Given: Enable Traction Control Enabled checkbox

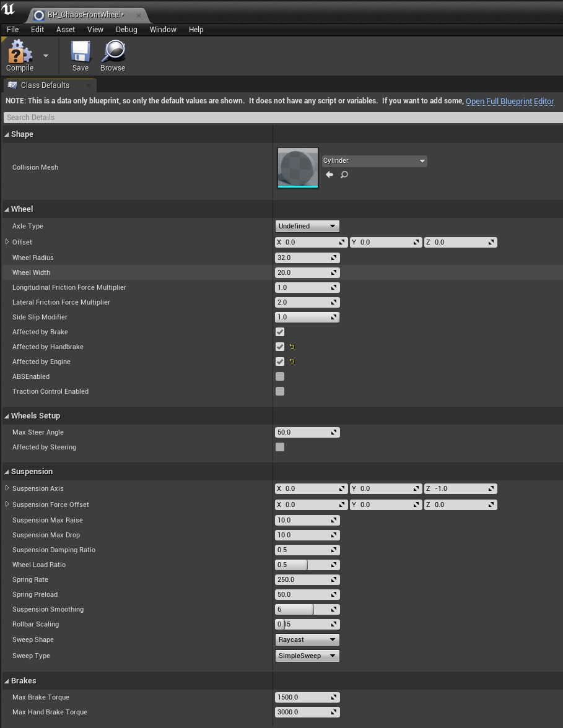Looking at the screenshot, I should click(280, 391).
